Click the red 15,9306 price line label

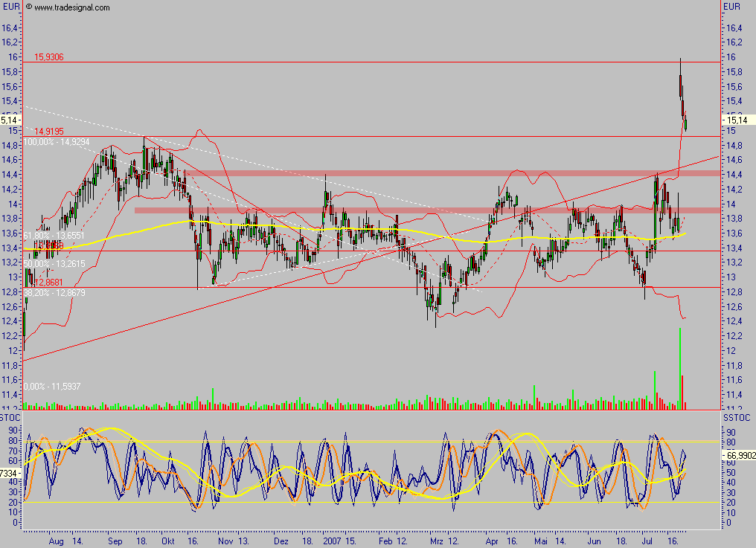pyautogui.click(x=50, y=57)
